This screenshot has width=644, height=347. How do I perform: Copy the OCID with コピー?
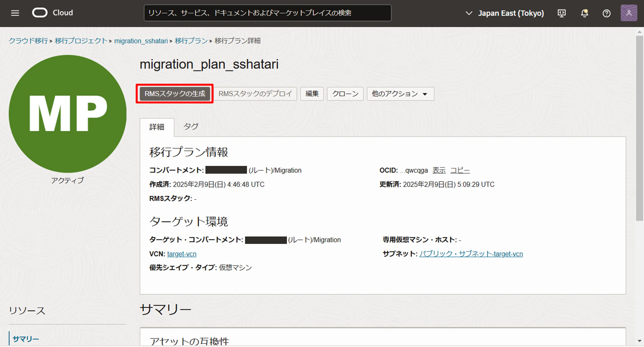pos(460,170)
